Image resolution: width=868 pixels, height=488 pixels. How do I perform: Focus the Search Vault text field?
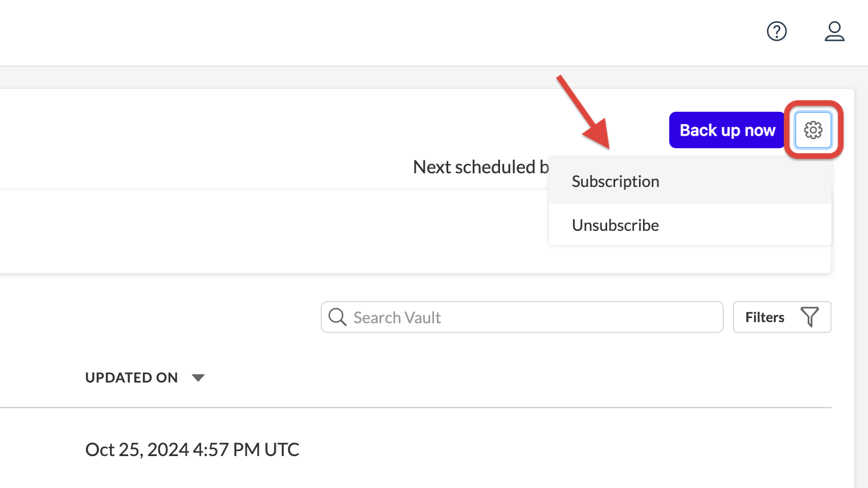(530, 317)
